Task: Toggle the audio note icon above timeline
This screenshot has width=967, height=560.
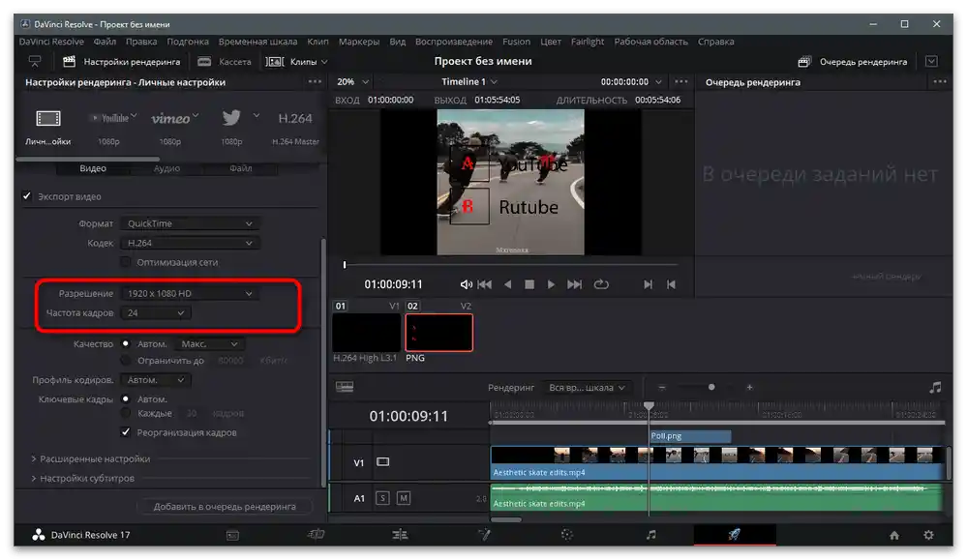Action: click(x=935, y=387)
